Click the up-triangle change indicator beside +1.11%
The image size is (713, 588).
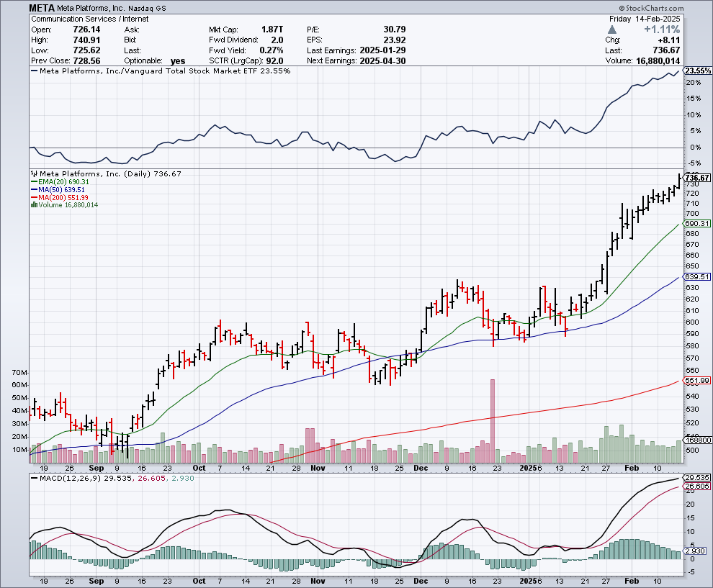[x=612, y=30]
